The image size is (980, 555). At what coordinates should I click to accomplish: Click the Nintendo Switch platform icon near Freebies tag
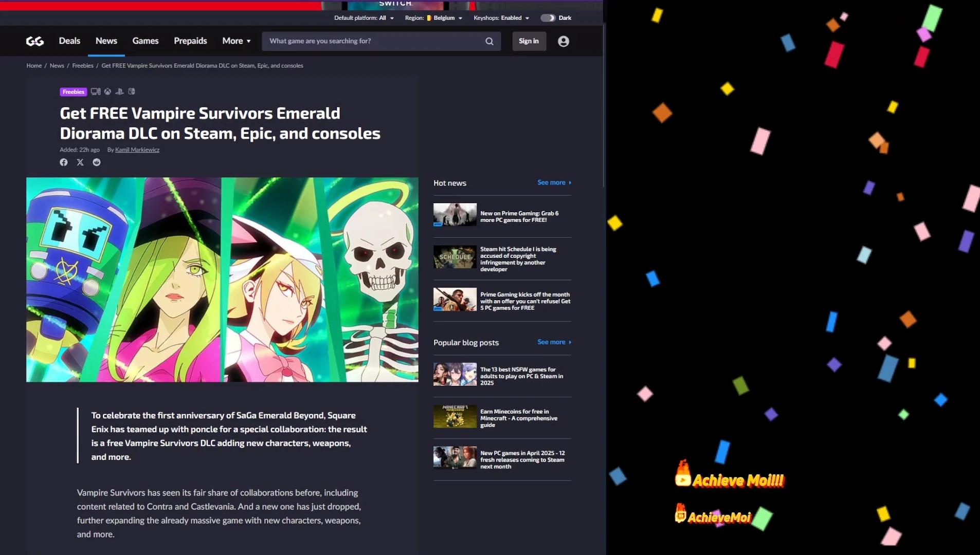pos(132,91)
